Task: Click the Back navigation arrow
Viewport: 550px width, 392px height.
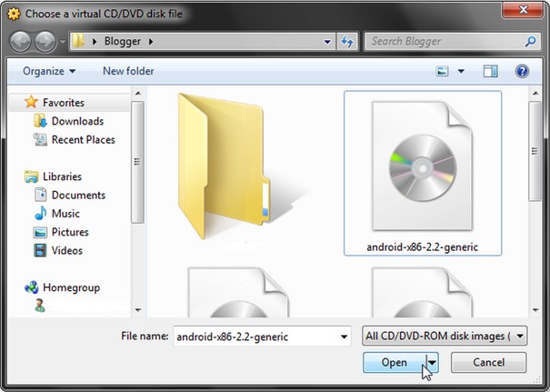Action: point(20,42)
